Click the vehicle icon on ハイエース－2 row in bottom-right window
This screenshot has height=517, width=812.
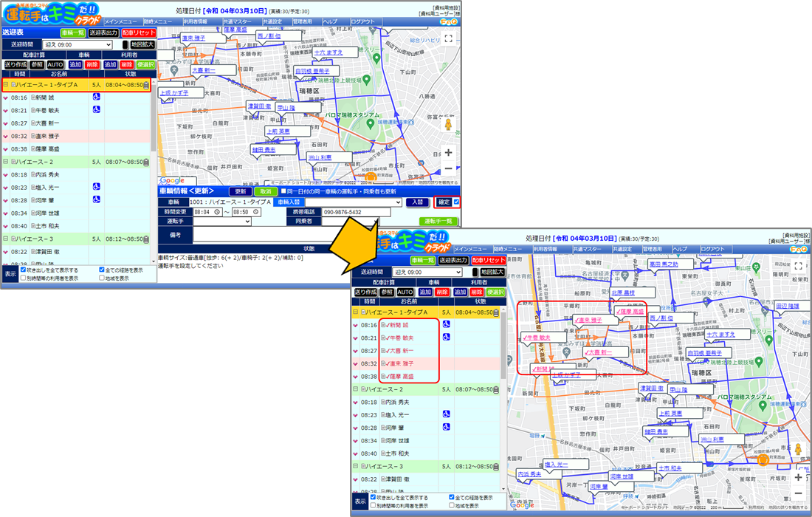(496, 389)
